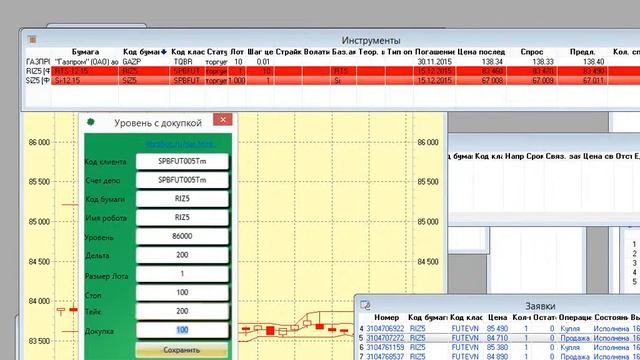640x360 pixels.
Task: Select order 3104768537 in Заявки
Action: coord(498,356)
